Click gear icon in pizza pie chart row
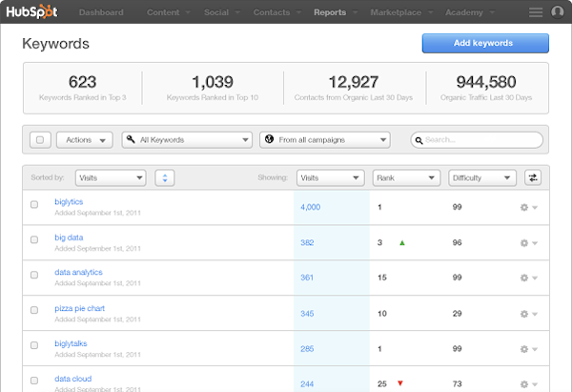Viewport: 572px width, 392px height. coord(524,314)
